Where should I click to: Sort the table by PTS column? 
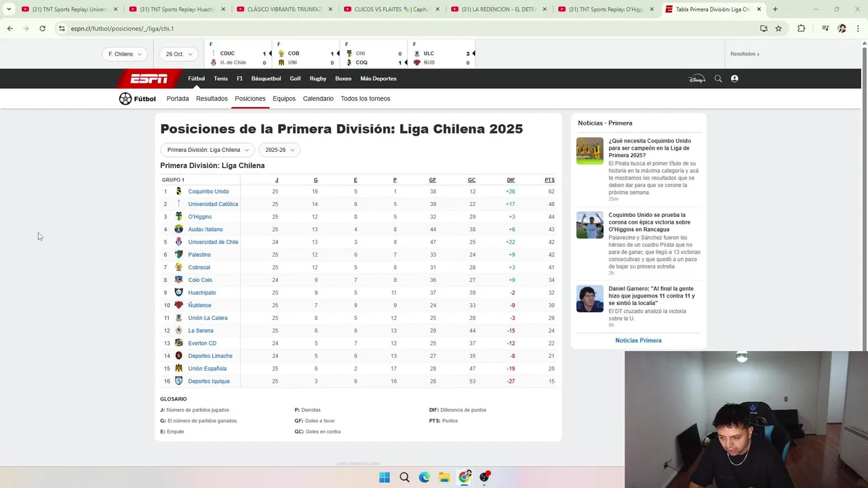tap(549, 180)
